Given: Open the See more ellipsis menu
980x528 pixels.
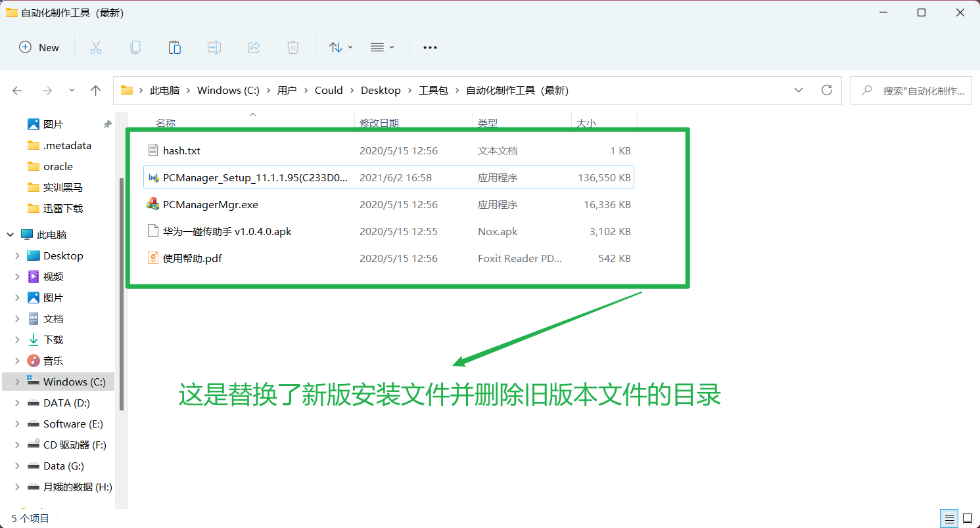Looking at the screenshot, I should (430, 47).
